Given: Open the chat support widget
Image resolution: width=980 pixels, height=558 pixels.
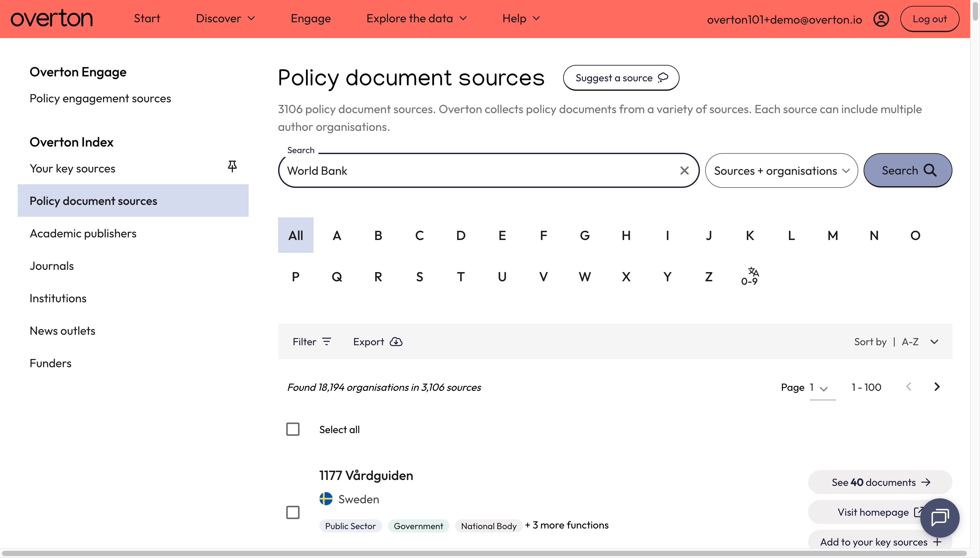Looking at the screenshot, I should (x=939, y=518).
